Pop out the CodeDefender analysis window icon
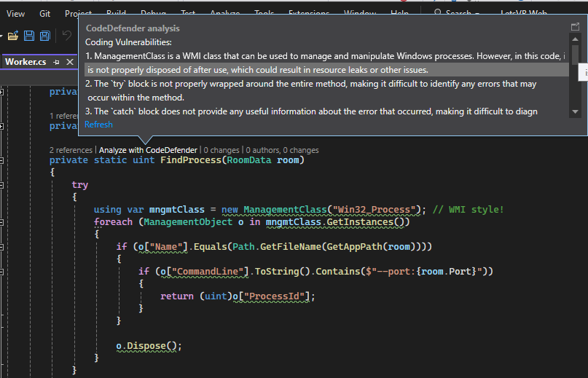Viewport: 588px width, 378px height. click(x=575, y=27)
